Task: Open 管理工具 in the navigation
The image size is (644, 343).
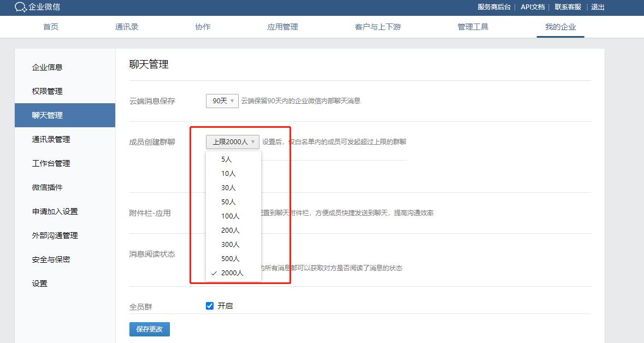Action: point(473,26)
